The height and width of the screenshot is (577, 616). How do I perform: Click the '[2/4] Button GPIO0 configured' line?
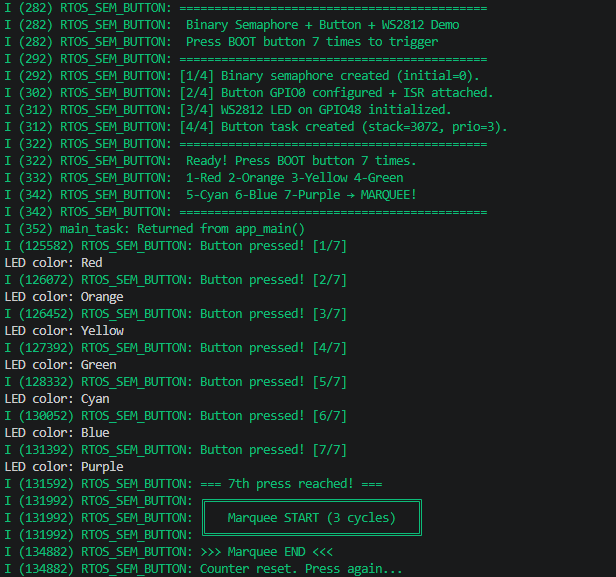pyautogui.click(x=249, y=93)
